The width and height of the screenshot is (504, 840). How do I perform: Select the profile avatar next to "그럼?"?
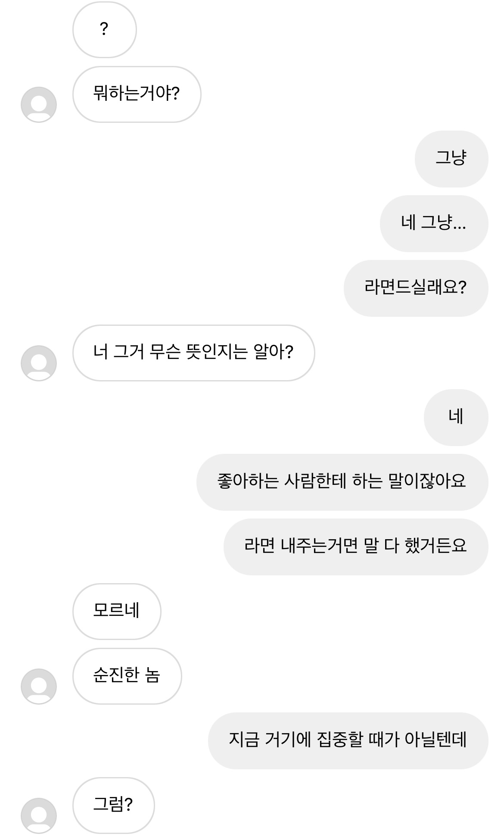click(39, 816)
